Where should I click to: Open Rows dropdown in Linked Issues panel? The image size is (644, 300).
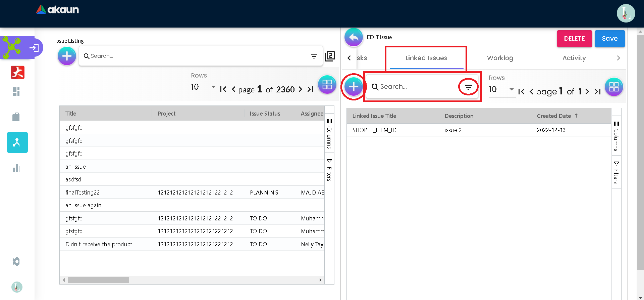coord(501,89)
